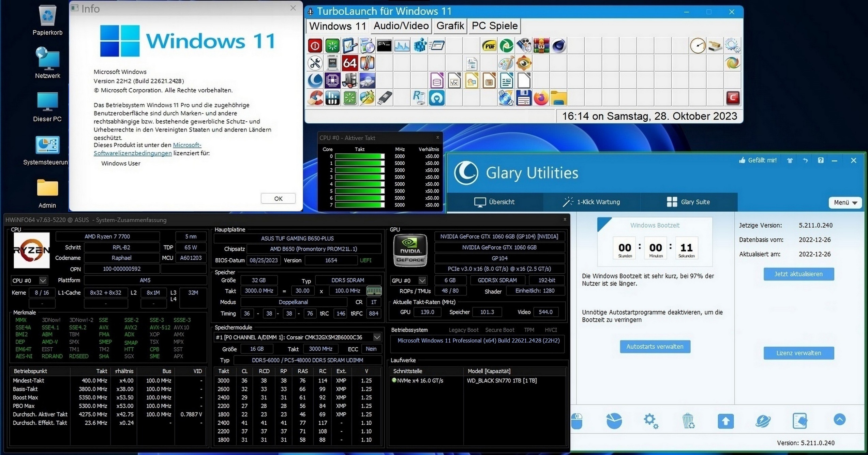Launch Firefox from the TurboLaunch grid
Screen dimensions: 868x455
pos(541,98)
